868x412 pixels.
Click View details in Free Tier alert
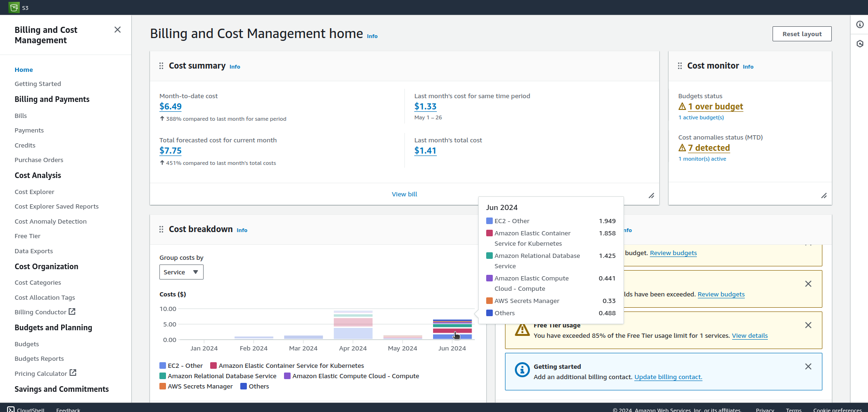pyautogui.click(x=750, y=335)
